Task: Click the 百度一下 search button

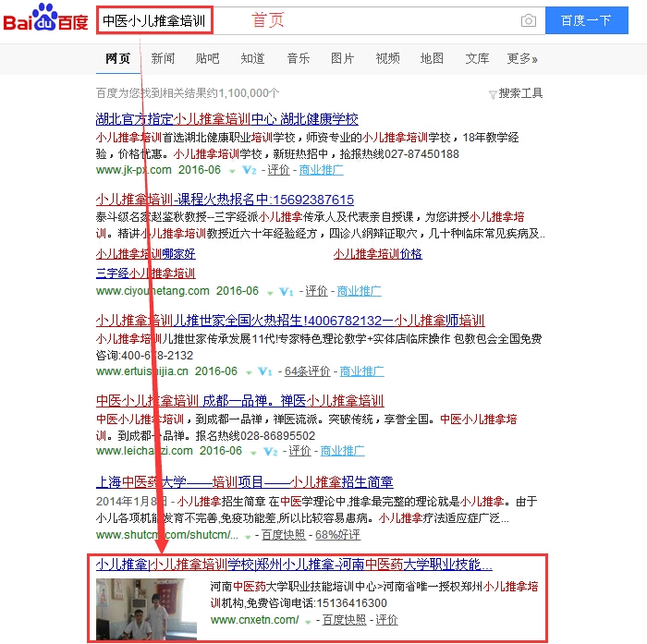Action: (586, 20)
